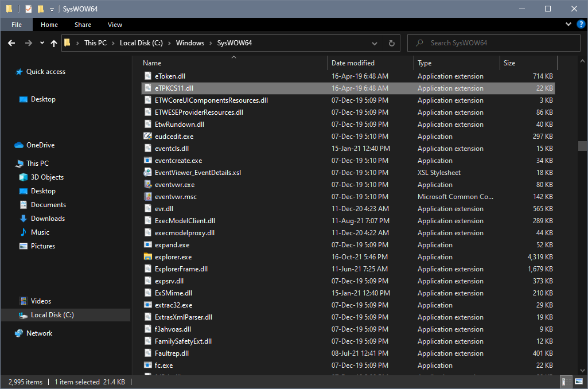Open the recent locations dropdown arrow
The image size is (588, 389).
(x=42, y=43)
